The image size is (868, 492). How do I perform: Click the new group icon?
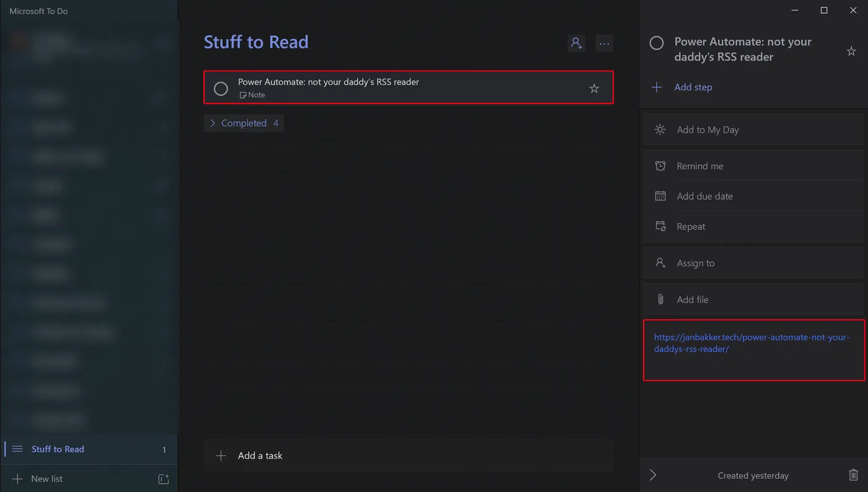click(x=164, y=479)
